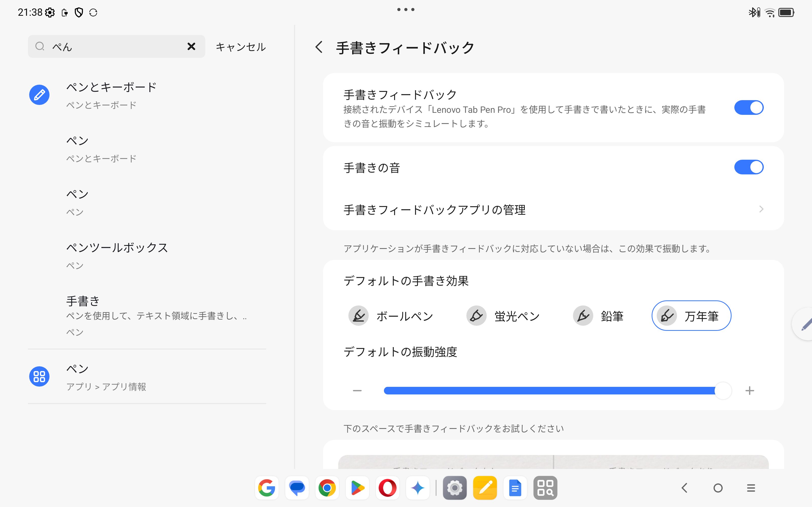Turn off the 手書きフィードバック switch

[749, 108]
